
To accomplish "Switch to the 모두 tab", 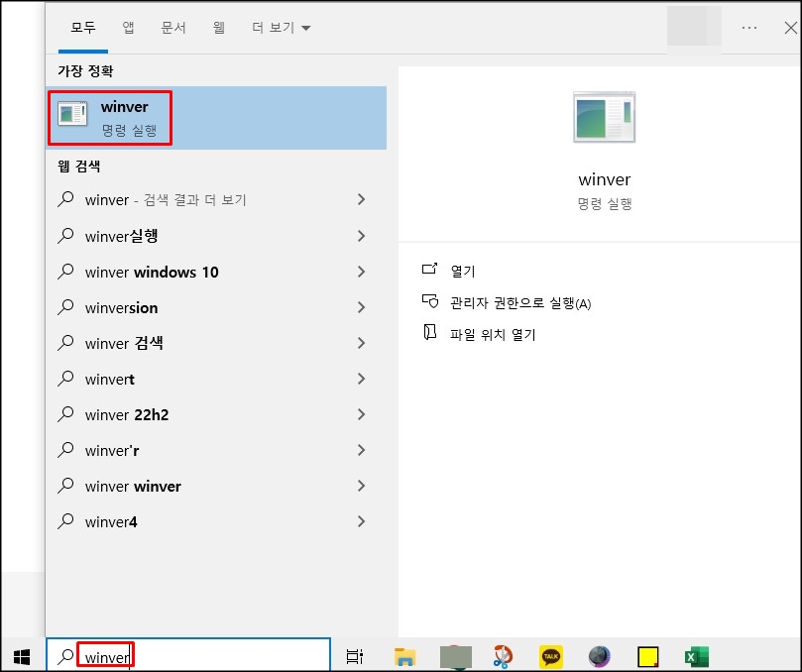I will coord(83,28).
